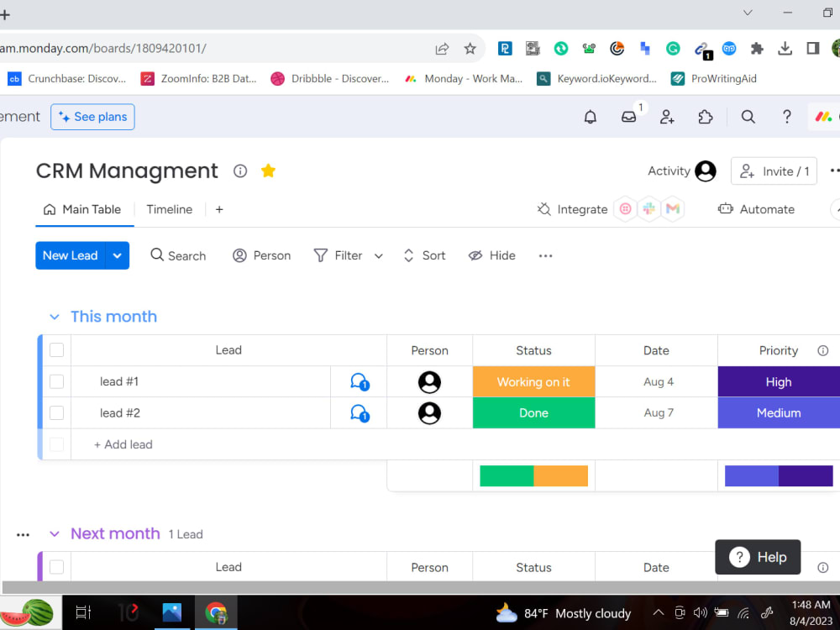Open the Dribbble bookmark

pyautogui.click(x=330, y=79)
